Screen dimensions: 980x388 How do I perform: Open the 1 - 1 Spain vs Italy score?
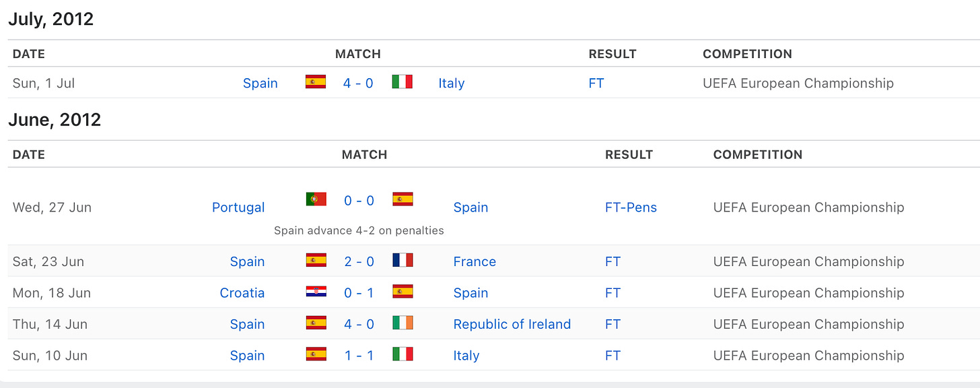pos(359,356)
